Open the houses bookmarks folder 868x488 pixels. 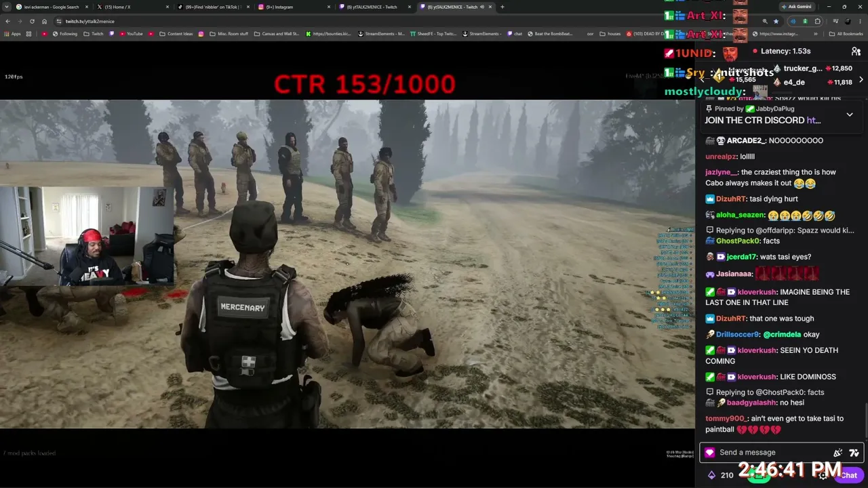(x=610, y=34)
